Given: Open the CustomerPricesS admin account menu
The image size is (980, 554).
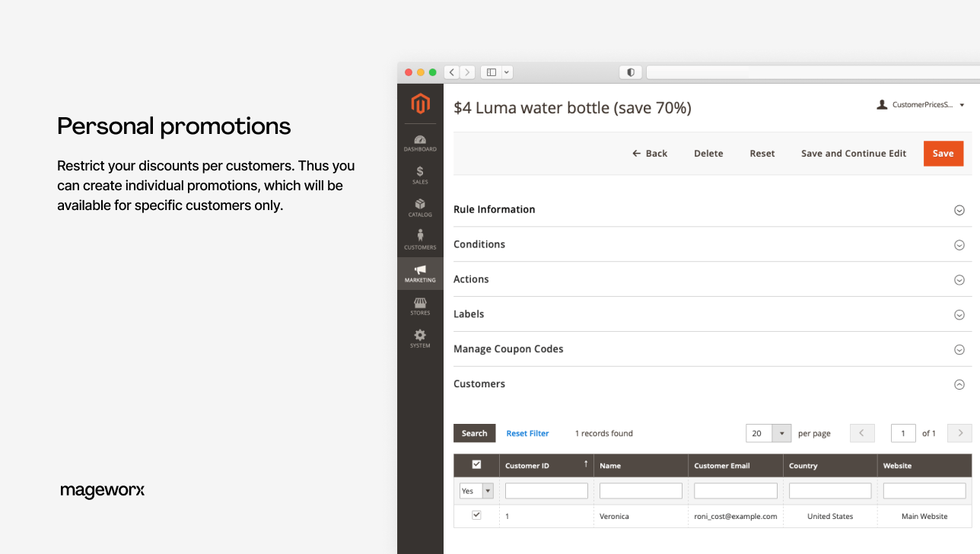Looking at the screenshot, I should (921, 104).
